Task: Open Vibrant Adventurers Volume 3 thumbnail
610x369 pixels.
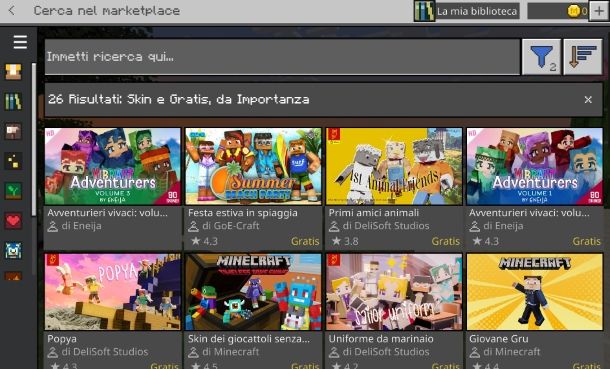Action: point(113,166)
